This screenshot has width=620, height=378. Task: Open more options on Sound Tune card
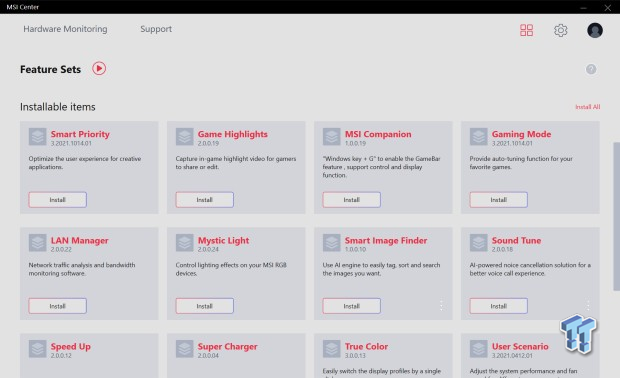(x=588, y=305)
